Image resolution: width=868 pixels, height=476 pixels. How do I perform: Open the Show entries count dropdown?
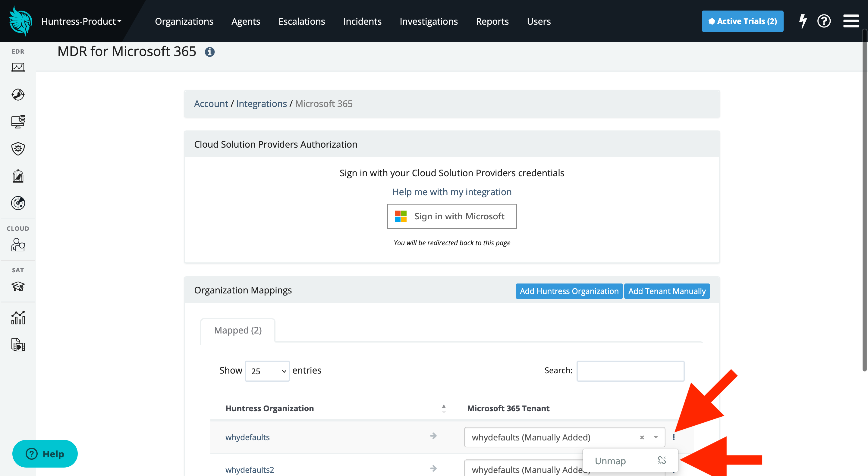coord(267,371)
